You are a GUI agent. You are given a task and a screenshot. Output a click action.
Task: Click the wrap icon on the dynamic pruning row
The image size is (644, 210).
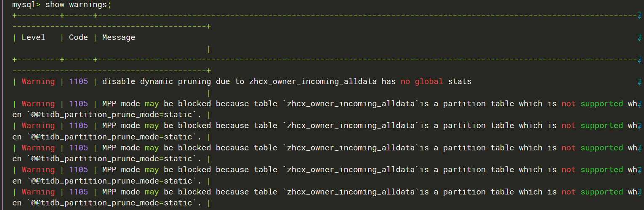[639, 82]
